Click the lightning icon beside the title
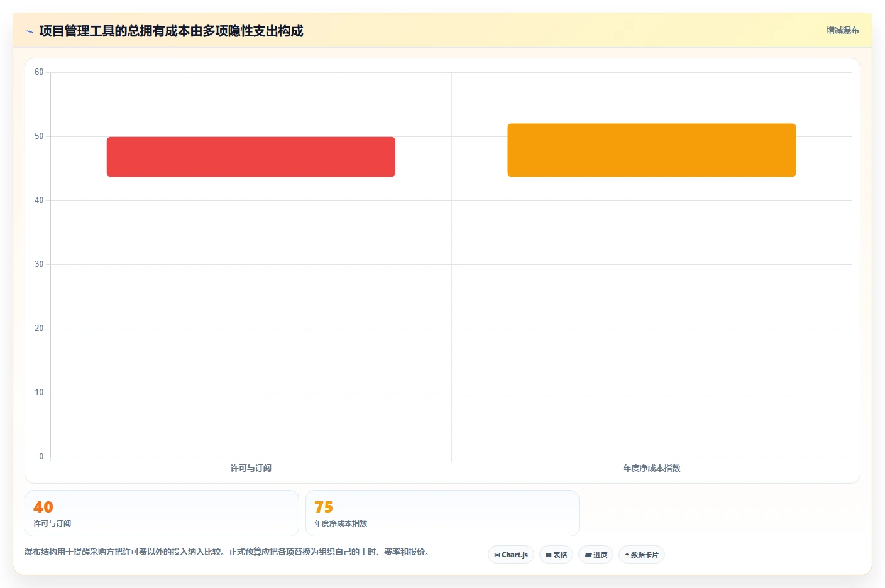 [x=30, y=31]
